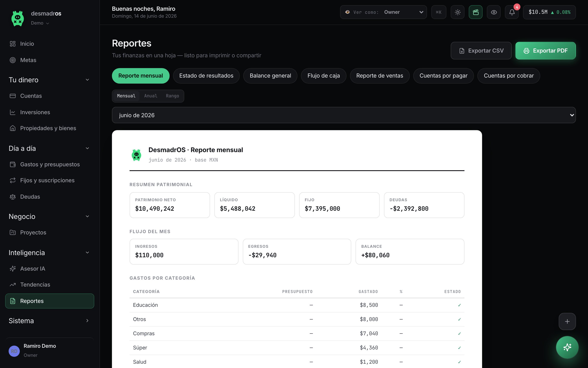Screen dimensions: 588x368
Task: Click the Metas target icon
Action: [x=13, y=60]
